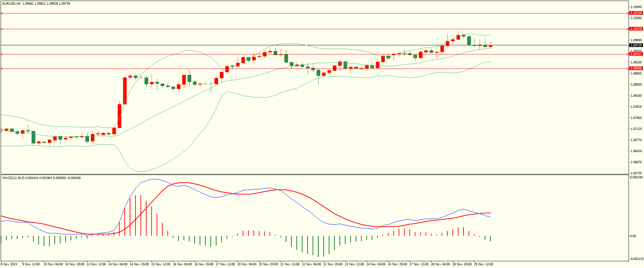The width and height of the screenshot is (644, 268).
Task: Click the 10 Nov 04:00 time label
Action: click(x=53, y=264)
